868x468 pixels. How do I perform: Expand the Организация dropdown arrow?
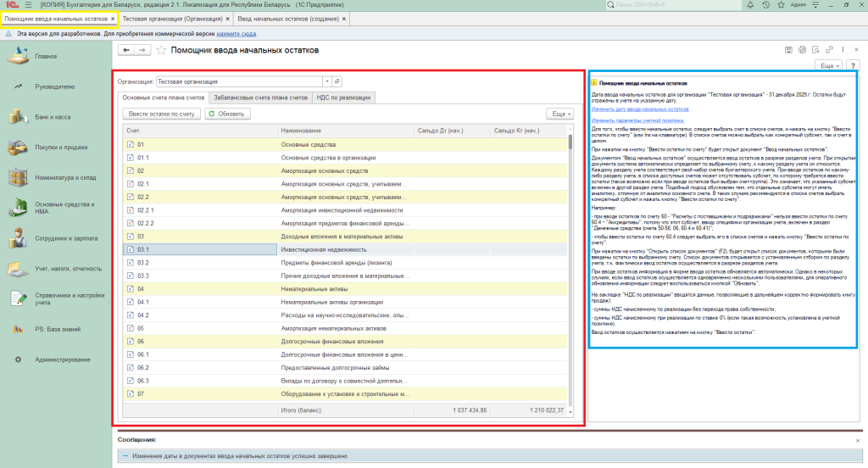[x=327, y=81]
